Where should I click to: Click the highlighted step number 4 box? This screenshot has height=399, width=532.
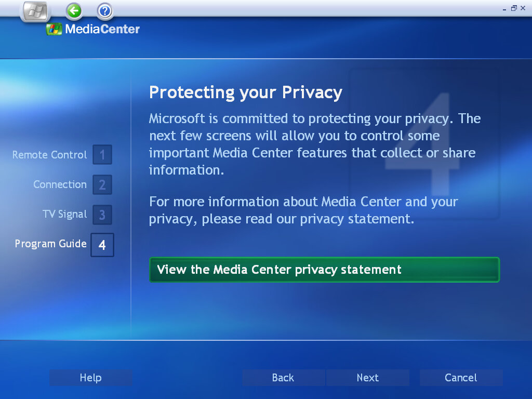[102, 245]
